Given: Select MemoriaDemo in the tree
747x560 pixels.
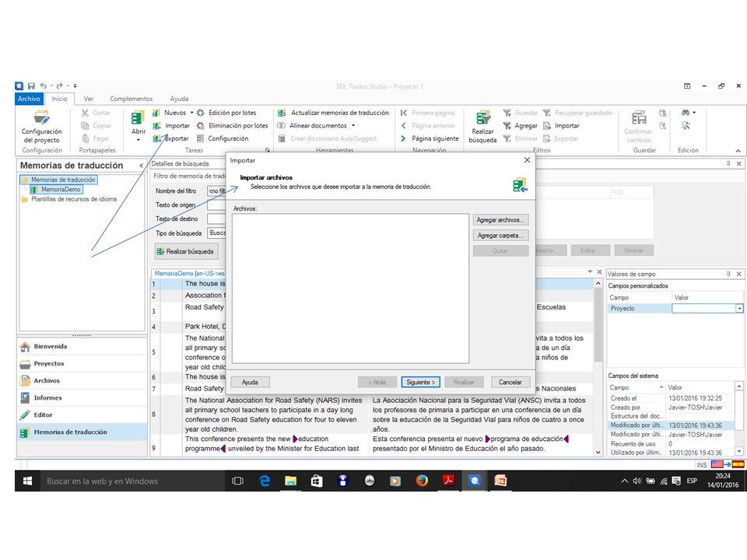Looking at the screenshot, I should (56, 190).
